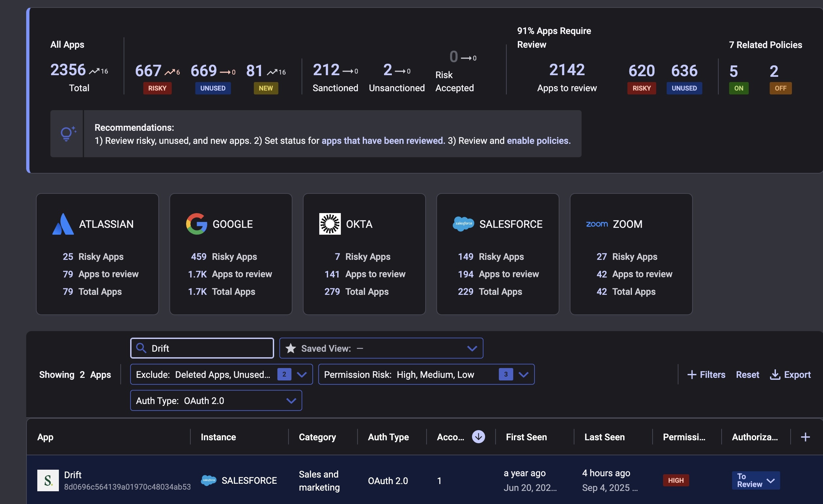Expand the Exclude filter dropdown
Screen dimensions: 823x504
(221, 374)
